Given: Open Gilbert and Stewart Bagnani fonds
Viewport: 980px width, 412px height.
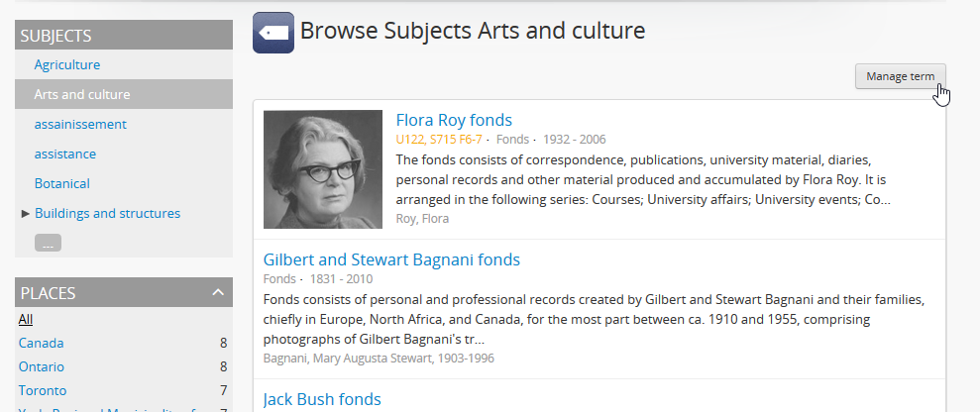Looking at the screenshot, I should tap(391, 259).
